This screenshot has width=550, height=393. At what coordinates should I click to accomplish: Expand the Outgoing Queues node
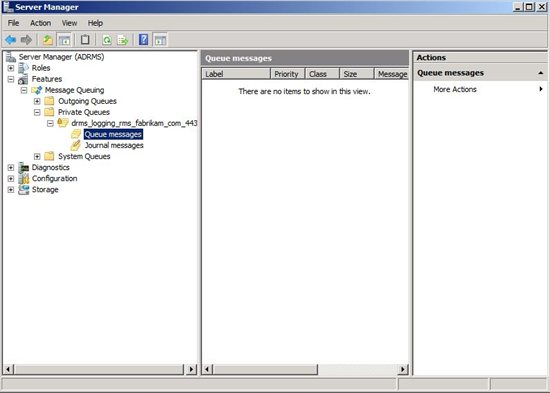pos(37,101)
